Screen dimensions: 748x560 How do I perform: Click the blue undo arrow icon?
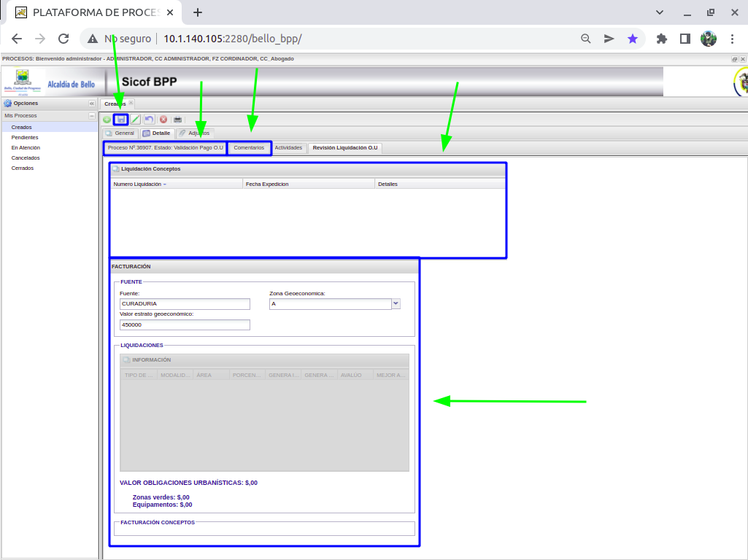149,120
